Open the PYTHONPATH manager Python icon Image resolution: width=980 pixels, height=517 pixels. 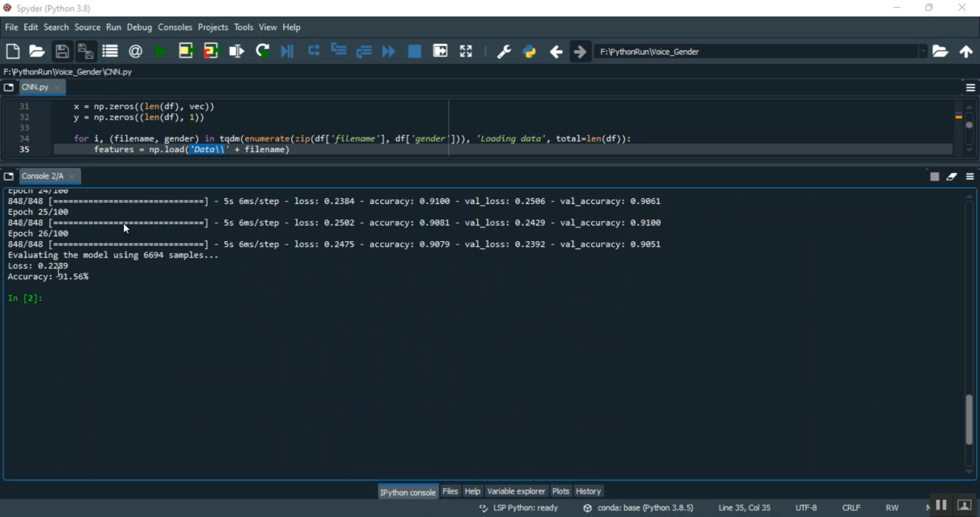tap(529, 52)
